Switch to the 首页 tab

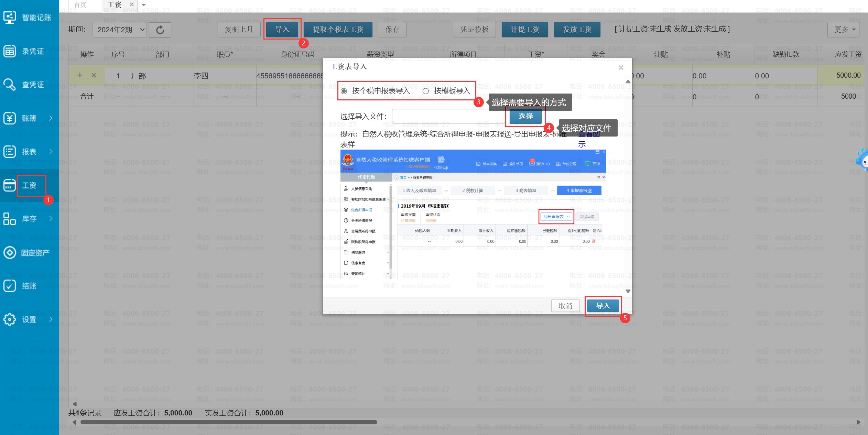coord(80,5)
